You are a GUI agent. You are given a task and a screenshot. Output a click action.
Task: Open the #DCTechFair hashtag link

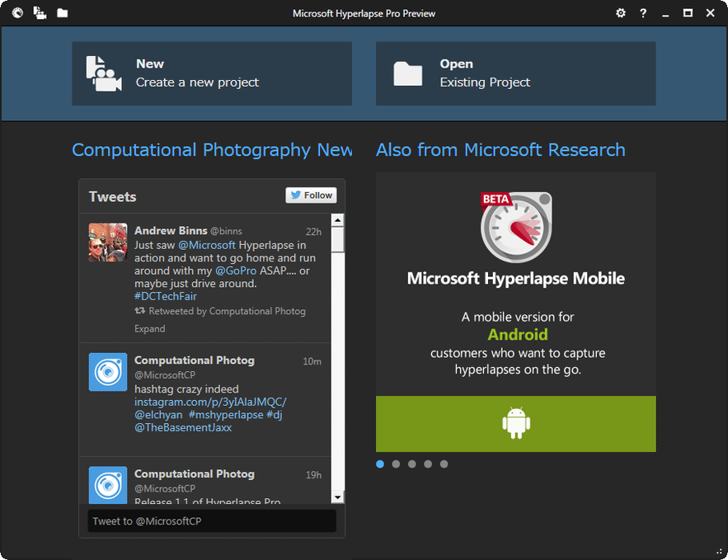(x=166, y=296)
